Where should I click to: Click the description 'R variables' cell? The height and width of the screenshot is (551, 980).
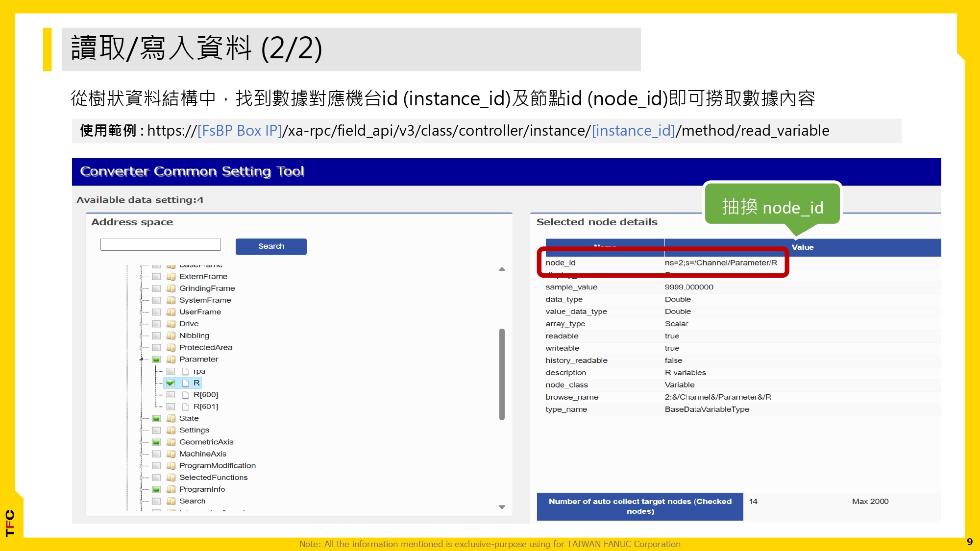(x=686, y=373)
